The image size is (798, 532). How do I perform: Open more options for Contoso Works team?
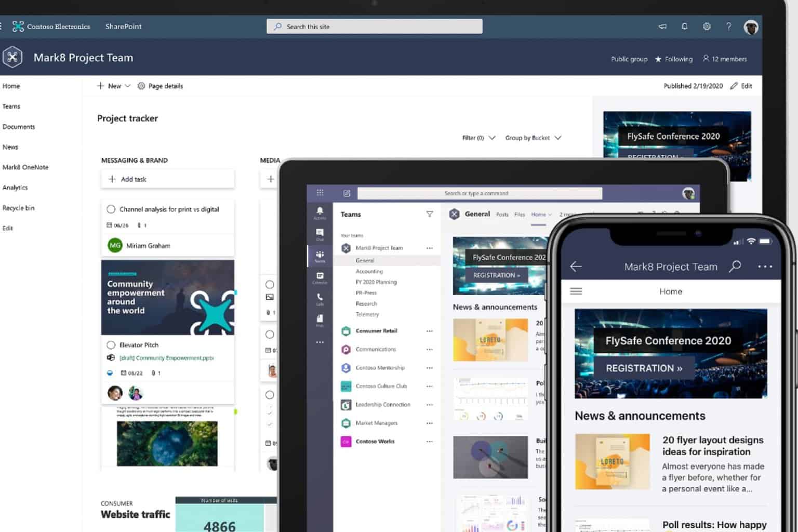click(x=430, y=442)
